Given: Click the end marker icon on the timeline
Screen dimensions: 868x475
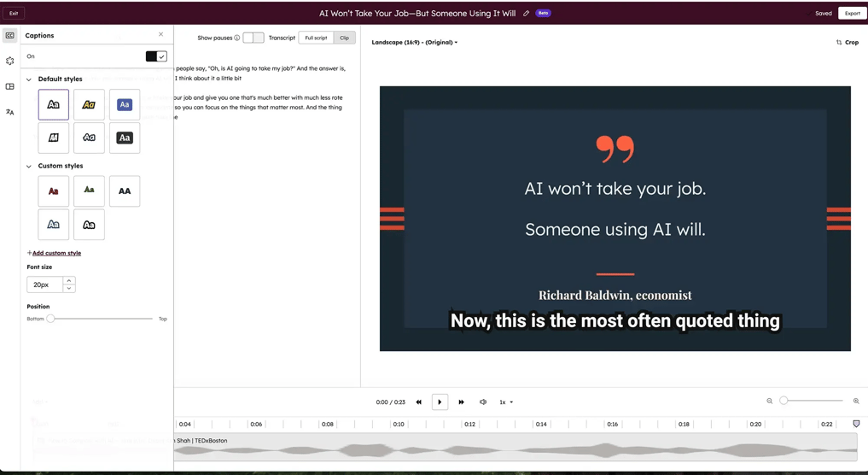Looking at the screenshot, I should [x=856, y=424].
